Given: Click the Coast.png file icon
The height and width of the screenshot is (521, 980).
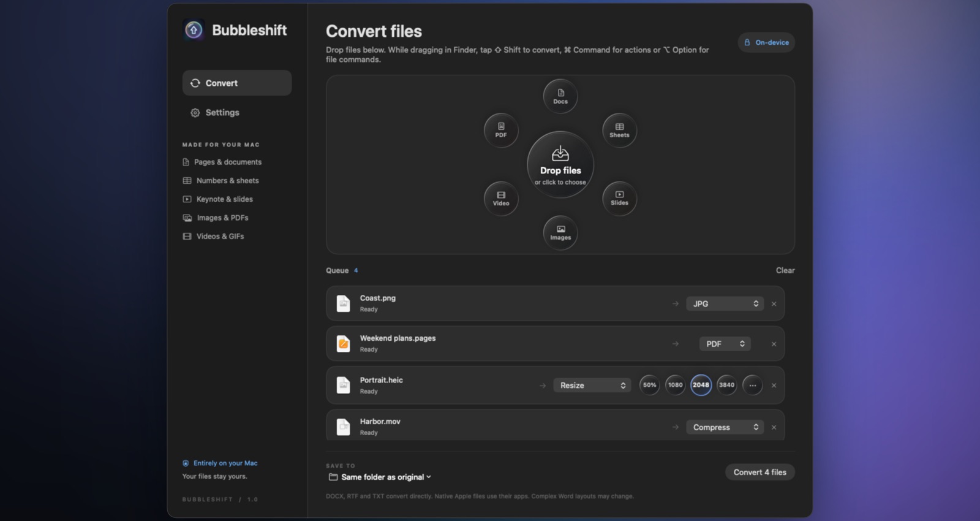Looking at the screenshot, I should [x=344, y=303].
